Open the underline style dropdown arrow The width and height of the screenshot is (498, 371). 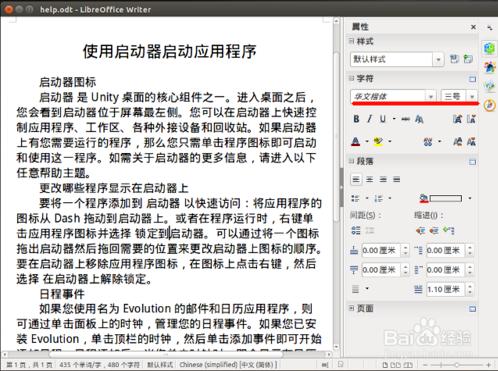pyautogui.click(x=394, y=119)
